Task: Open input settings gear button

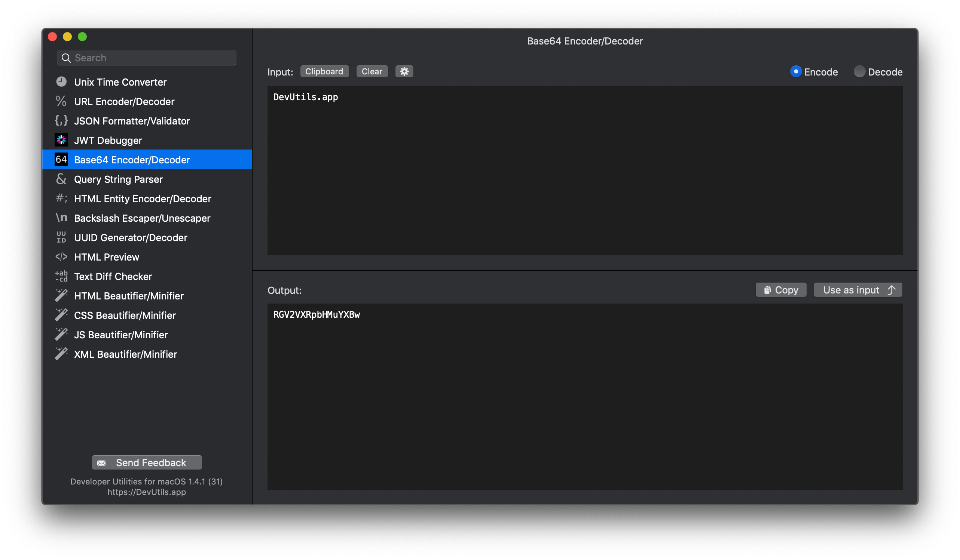Action: tap(404, 71)
